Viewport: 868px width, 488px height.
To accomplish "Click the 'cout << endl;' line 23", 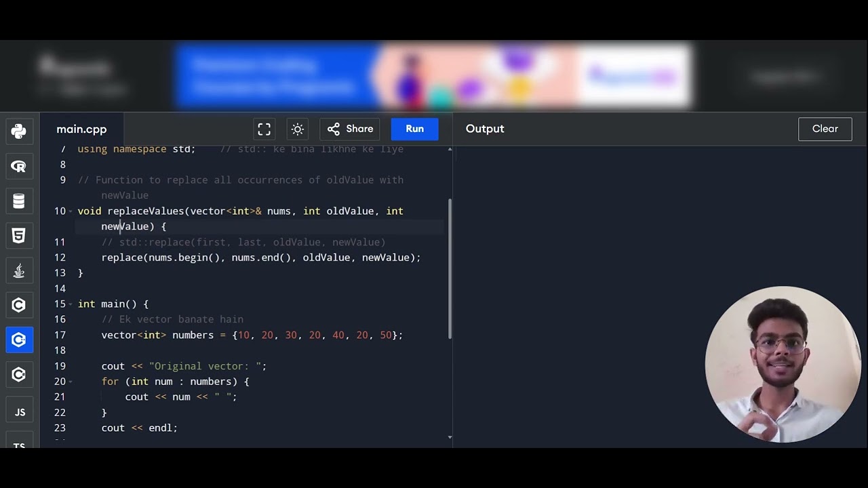I will [x=139, y=428].
